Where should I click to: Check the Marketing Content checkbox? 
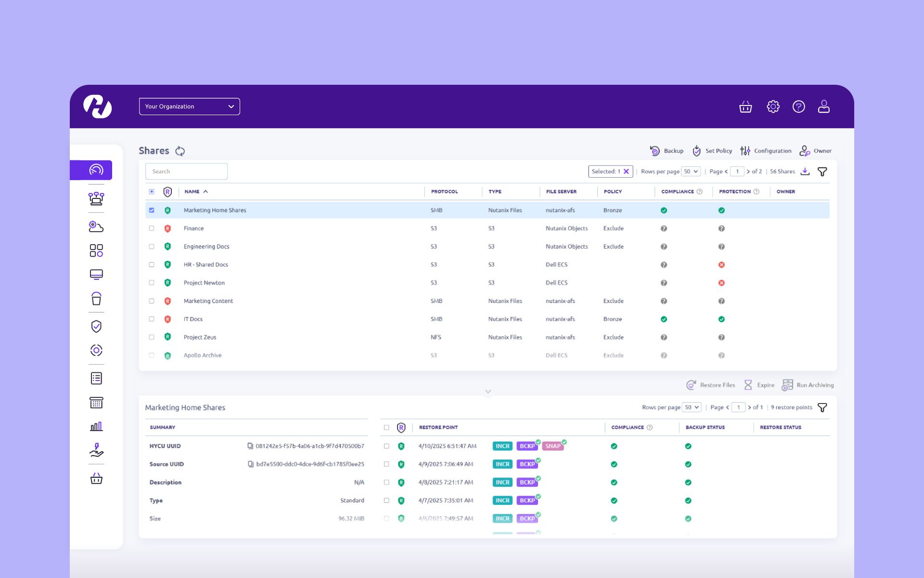point(152,301)
